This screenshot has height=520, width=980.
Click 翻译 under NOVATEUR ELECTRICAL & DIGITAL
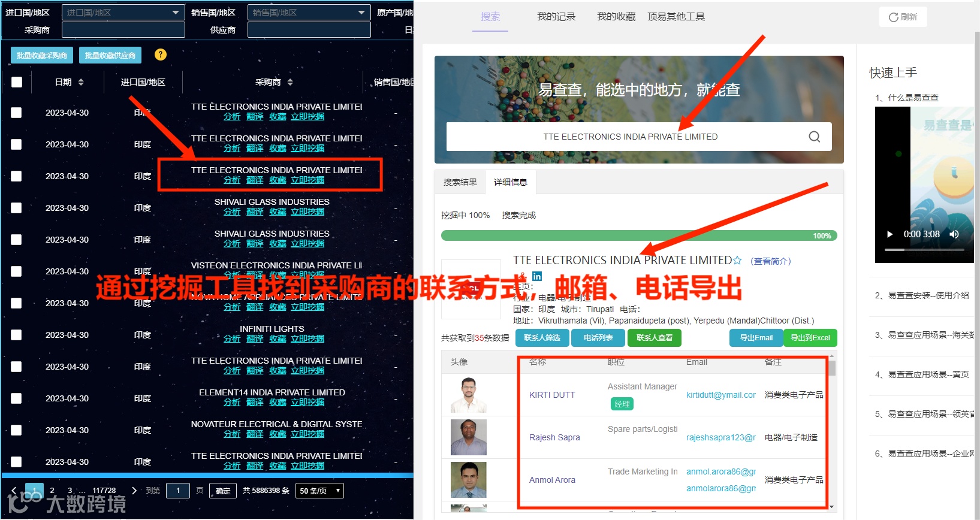pyautogui.click(x=255, y=434)
